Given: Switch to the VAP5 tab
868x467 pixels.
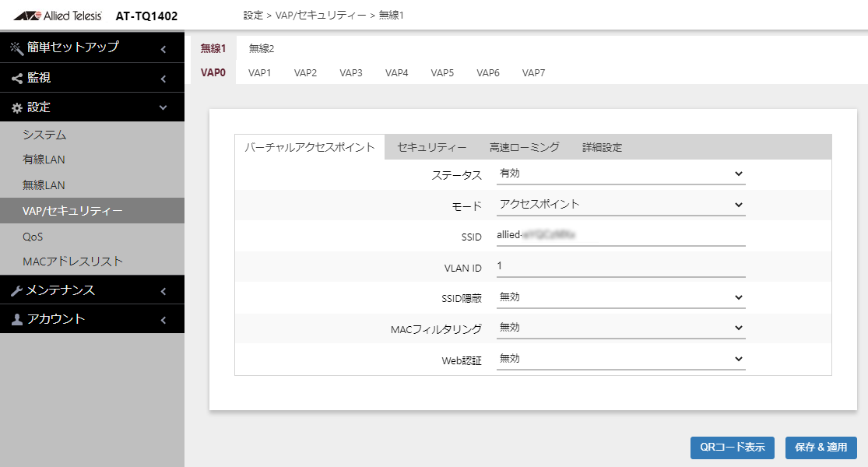Looking at the screenshot, I should tap(442, 72).
